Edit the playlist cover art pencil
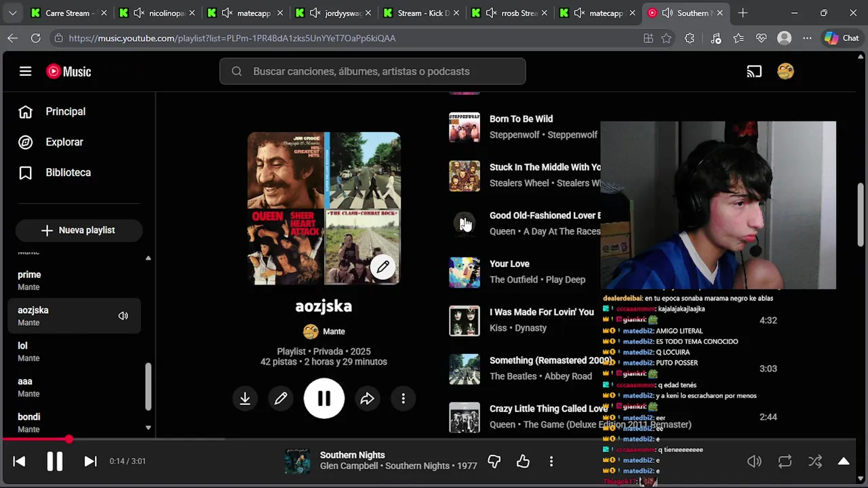 point(383,267)
